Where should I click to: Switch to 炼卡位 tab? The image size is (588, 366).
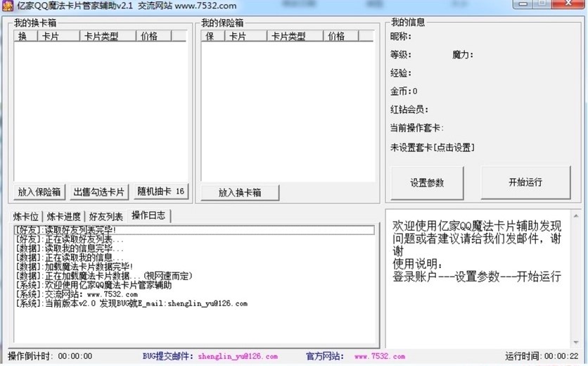(x=26, y=217)
